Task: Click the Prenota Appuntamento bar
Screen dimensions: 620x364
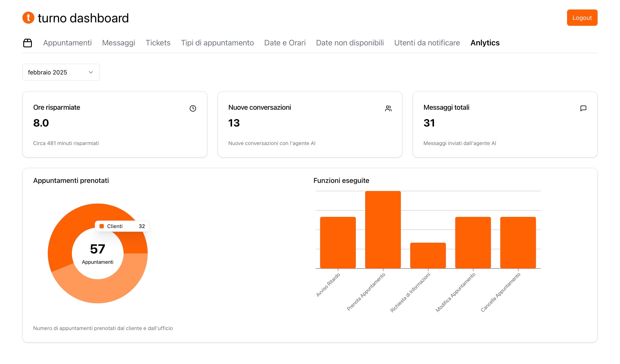Action: pyautogui.click(x=383, y=230)
